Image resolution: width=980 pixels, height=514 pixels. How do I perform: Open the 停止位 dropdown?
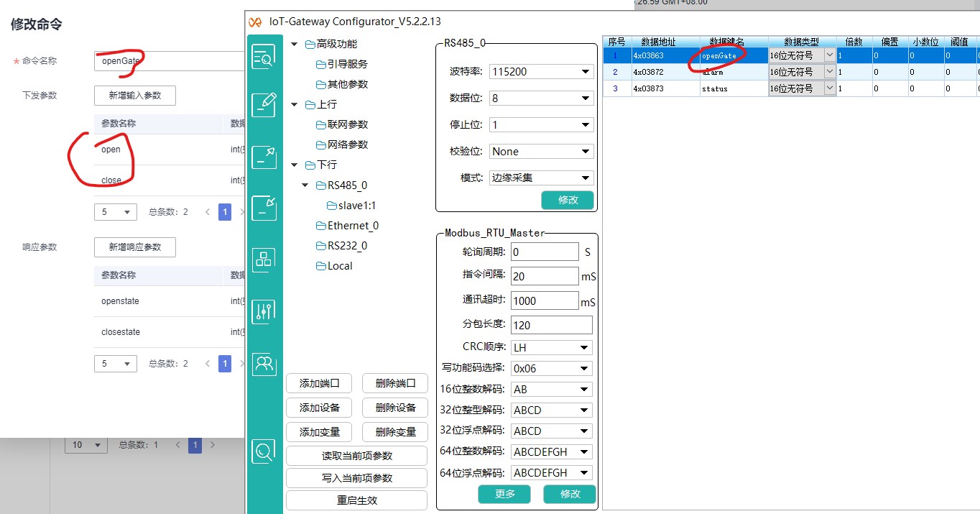click(541, 125)
